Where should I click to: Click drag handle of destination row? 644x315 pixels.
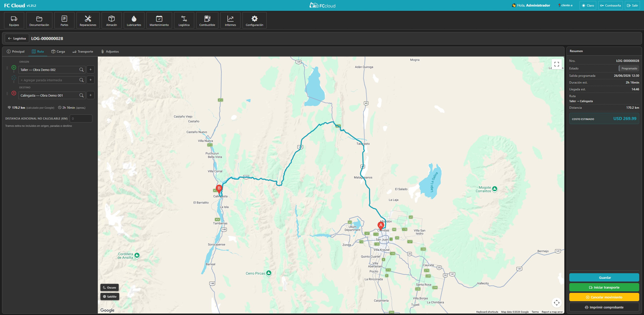[x=7, y=94]
